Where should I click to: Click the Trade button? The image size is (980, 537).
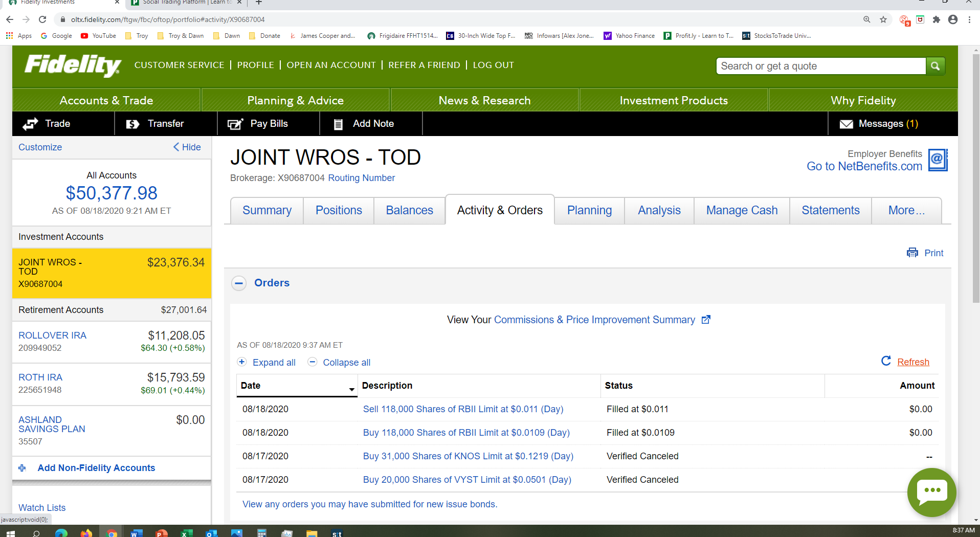point(63,124)
